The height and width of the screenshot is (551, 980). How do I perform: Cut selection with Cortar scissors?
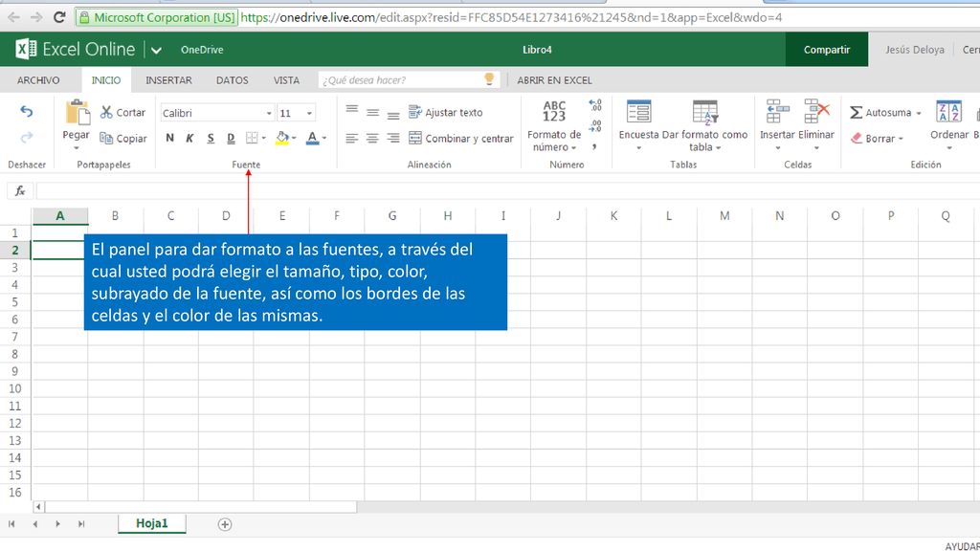(x=122, y=113)
